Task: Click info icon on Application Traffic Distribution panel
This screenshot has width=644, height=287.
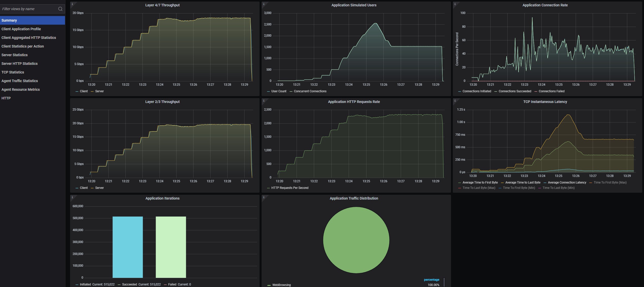Action: 264,197
